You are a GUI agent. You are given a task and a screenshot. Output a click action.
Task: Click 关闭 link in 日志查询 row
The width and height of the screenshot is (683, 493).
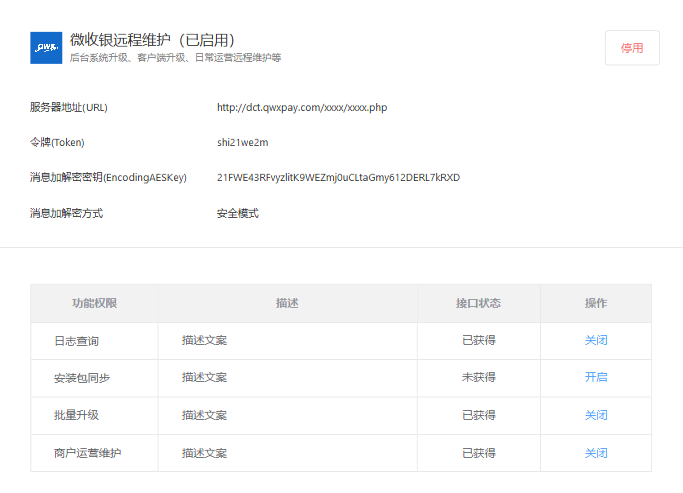pyautogui.click(x=596, y=341)
